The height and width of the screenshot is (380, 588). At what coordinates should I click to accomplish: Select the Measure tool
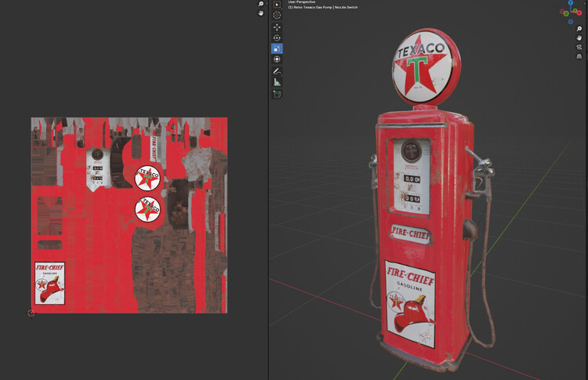coord(277,82)
